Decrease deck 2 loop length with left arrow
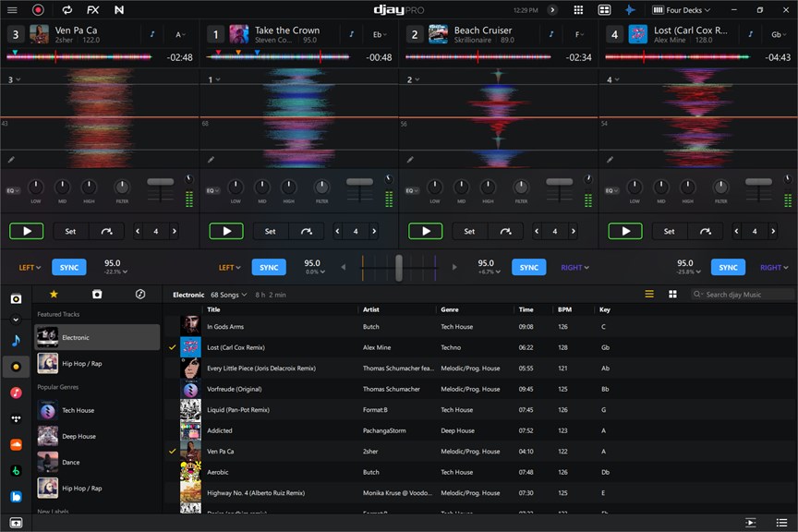The width and height of the screenshot is (798, 532). coord(537,231)
